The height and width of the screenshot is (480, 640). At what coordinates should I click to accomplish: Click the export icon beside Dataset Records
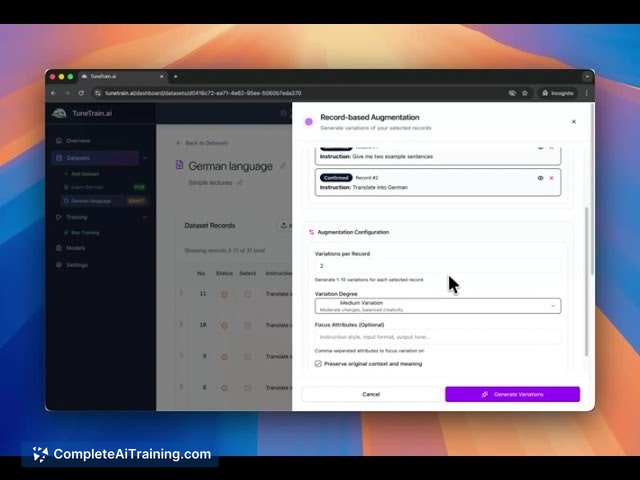[x=284, y=225]
